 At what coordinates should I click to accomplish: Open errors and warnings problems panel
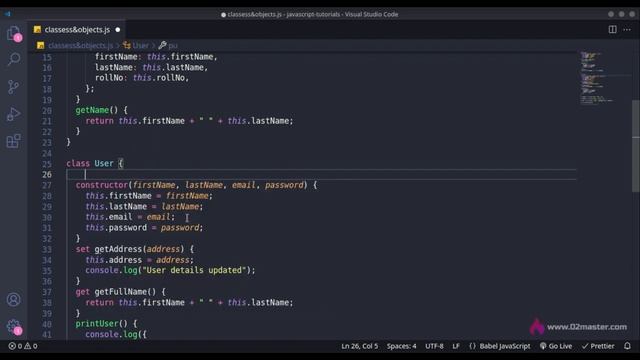point(23,346)
